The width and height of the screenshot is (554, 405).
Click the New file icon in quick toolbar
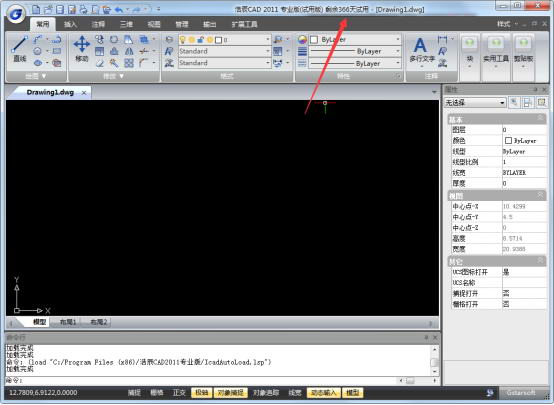[36, 9]
